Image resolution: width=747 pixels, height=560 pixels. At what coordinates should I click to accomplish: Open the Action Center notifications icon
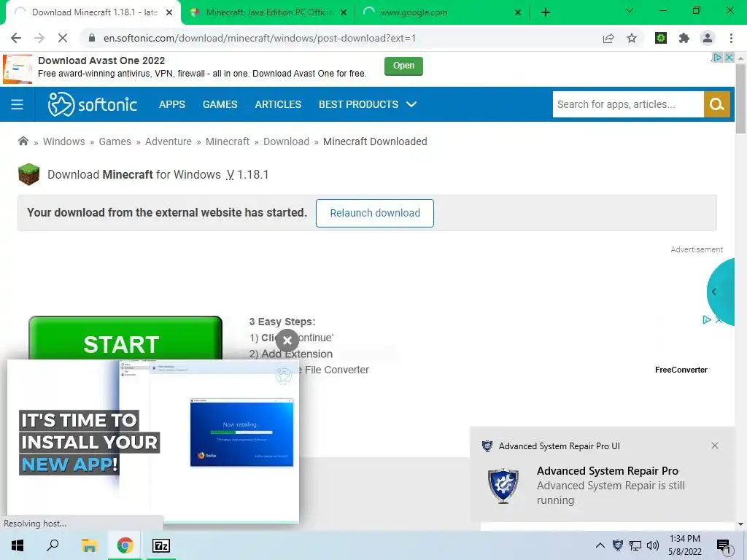[724, 545]
